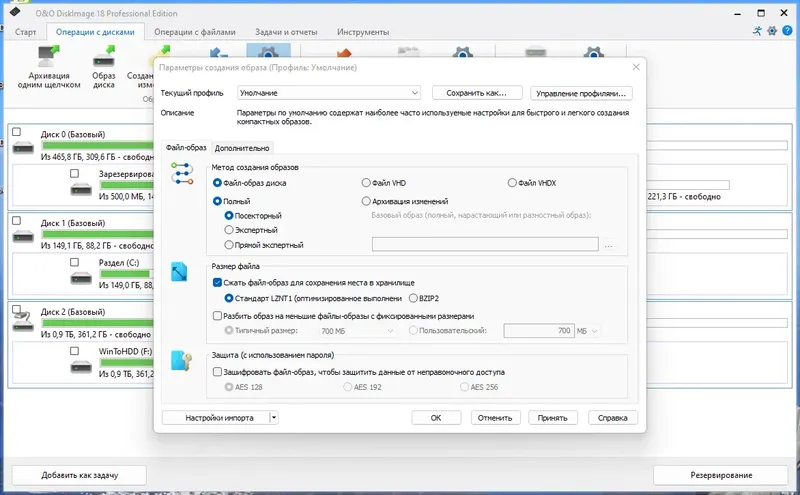Image resolution: width=800 pixels, height=495 pixels.
Task: Click the 'Сохранить как...' button
Action: (x=477, y=93)
